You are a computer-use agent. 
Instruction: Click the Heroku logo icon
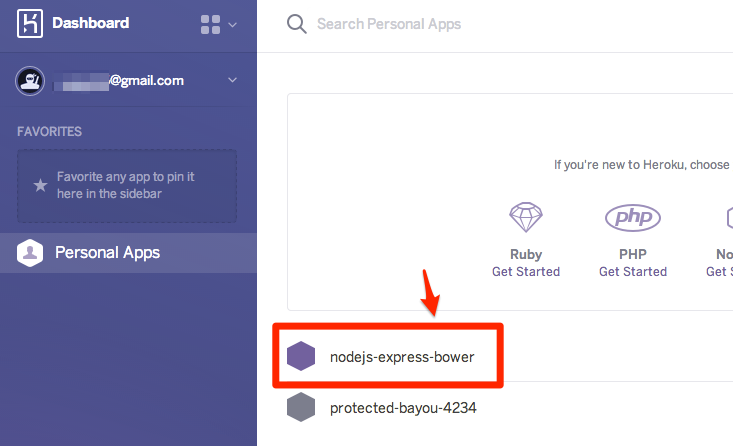click(x=28, y=23)
